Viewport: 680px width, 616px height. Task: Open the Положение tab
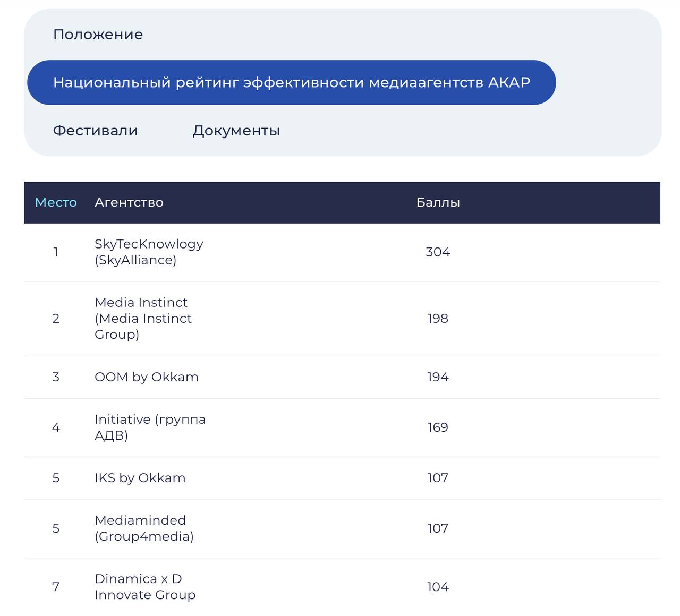pyautogui.click(x=98, y=35)
